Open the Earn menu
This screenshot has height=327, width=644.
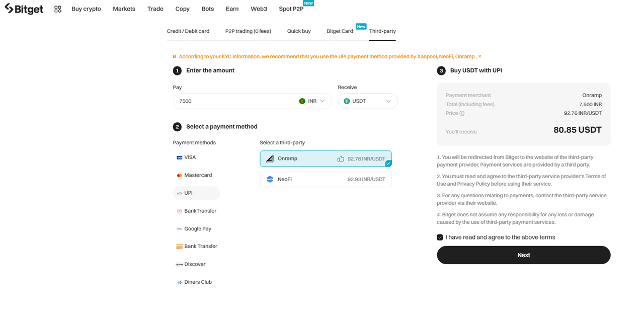(232, 9)
